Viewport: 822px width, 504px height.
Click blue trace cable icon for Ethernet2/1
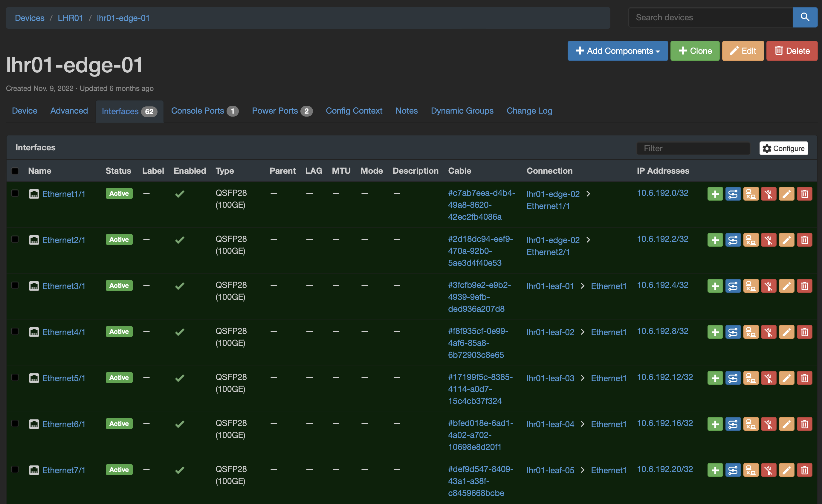pyautogui.click(x=733, y=240)
